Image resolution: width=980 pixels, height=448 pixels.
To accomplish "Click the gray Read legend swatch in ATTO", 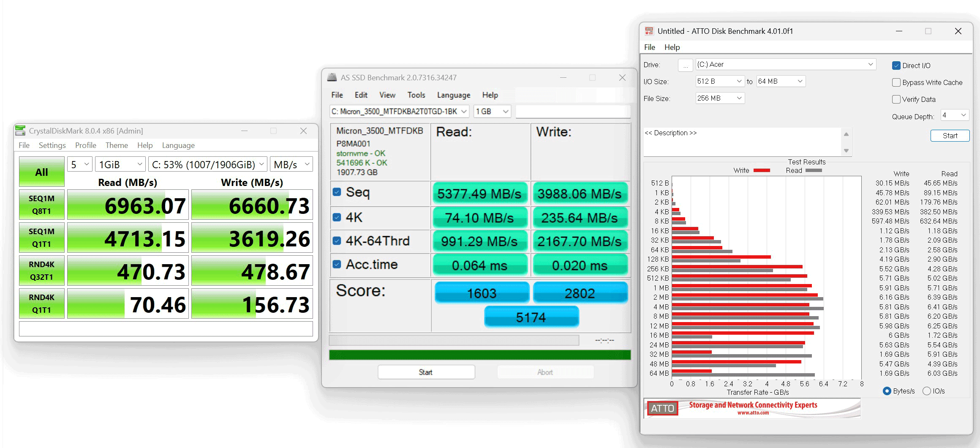I will coord(814,170).
